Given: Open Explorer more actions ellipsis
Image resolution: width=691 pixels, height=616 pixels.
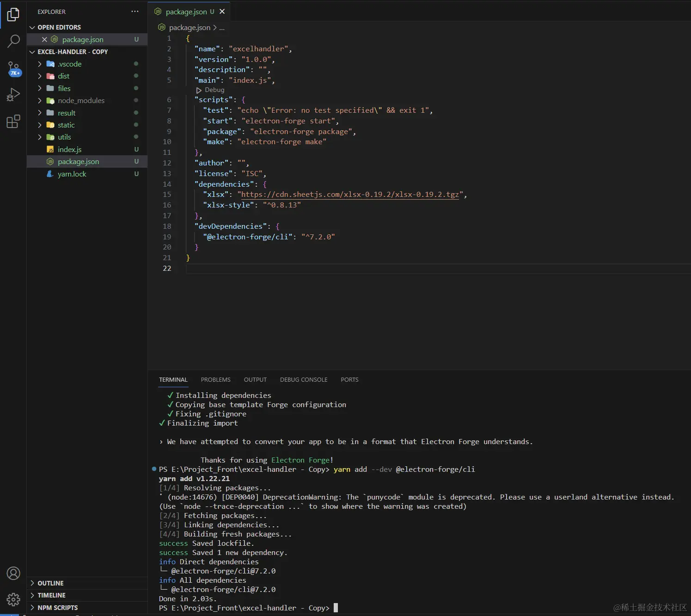Looking at the screenshot, I should pos(135,12).
